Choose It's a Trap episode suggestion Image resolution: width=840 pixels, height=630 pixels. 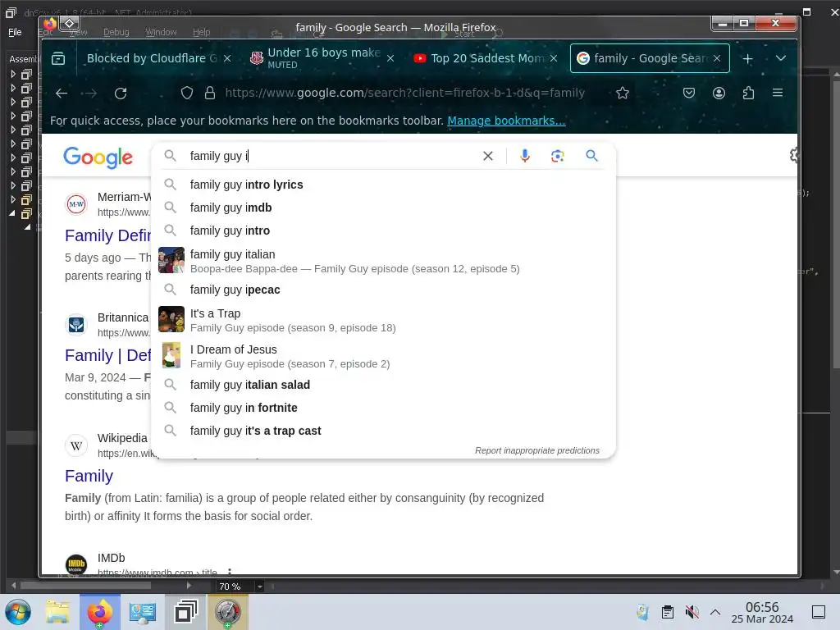385,320
